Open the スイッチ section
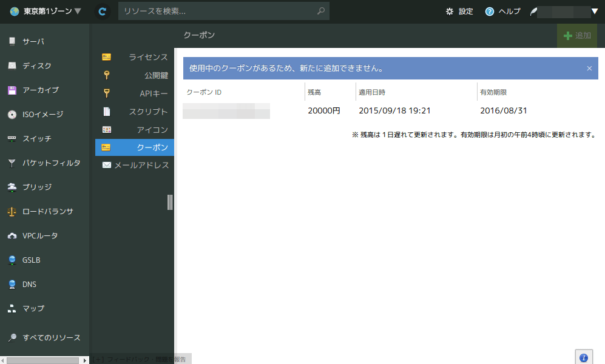 tap(36, 138)
